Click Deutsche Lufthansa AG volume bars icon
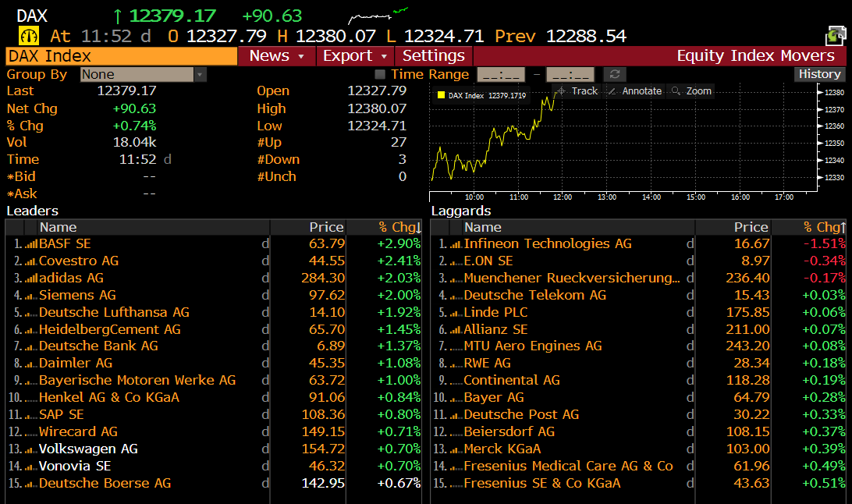852x504 pixels. click(x=31, y=314)
